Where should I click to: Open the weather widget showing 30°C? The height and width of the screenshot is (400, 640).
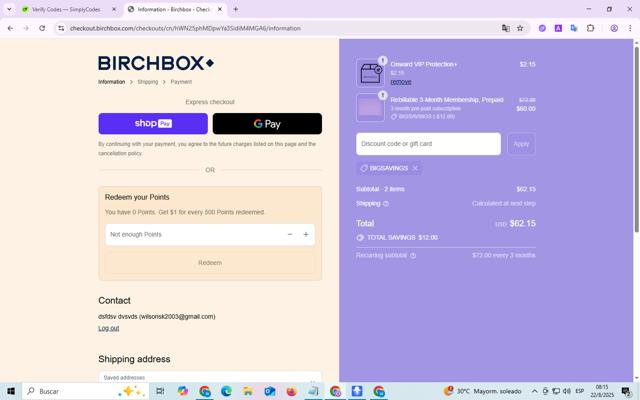482,391
